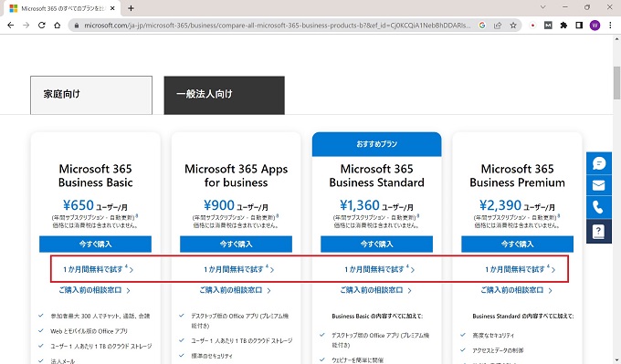Screen dimensions: 621x364
Task: Click the ¥900 price text
Action: click(x=219, y=205)
